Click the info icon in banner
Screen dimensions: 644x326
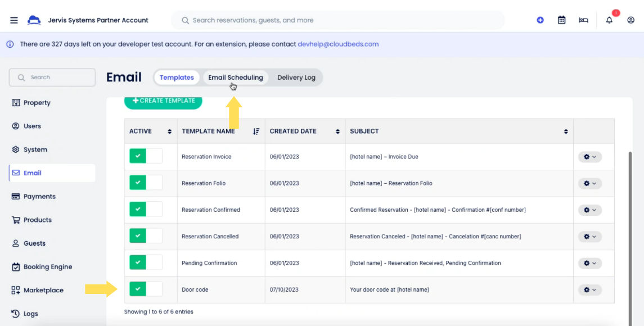click(10, 44)
